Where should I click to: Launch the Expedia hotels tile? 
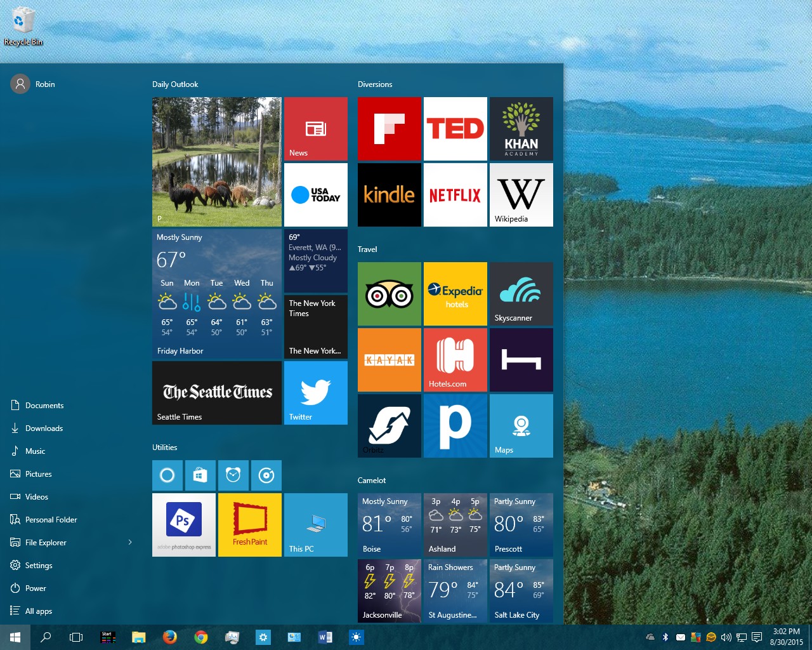[x=455, y=294]
